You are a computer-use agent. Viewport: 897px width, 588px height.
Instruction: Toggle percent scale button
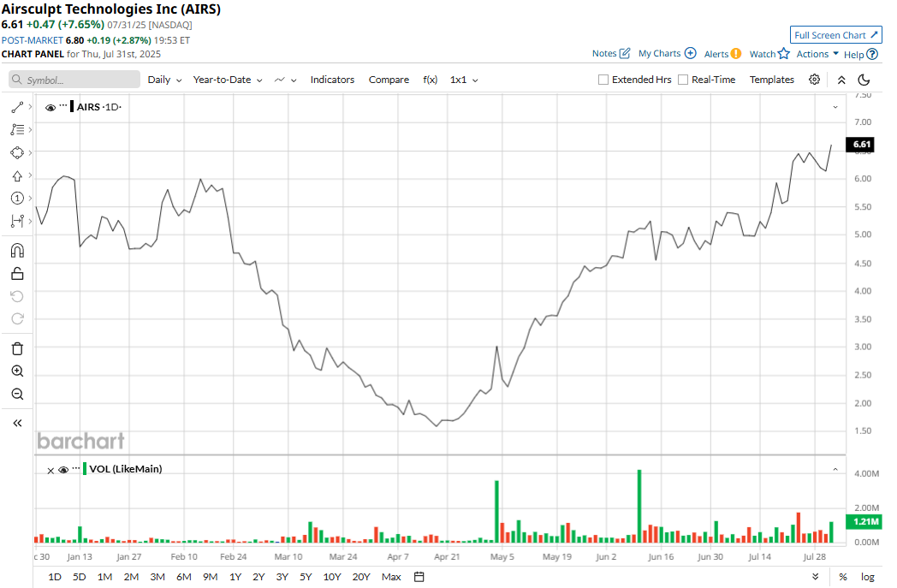(x=843, y=577)
